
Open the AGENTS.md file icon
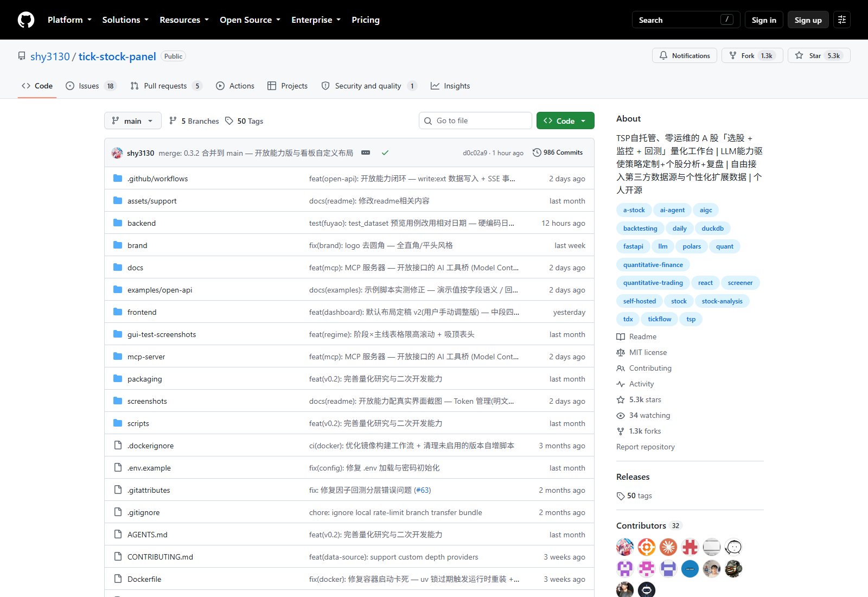tap(118, 534)
